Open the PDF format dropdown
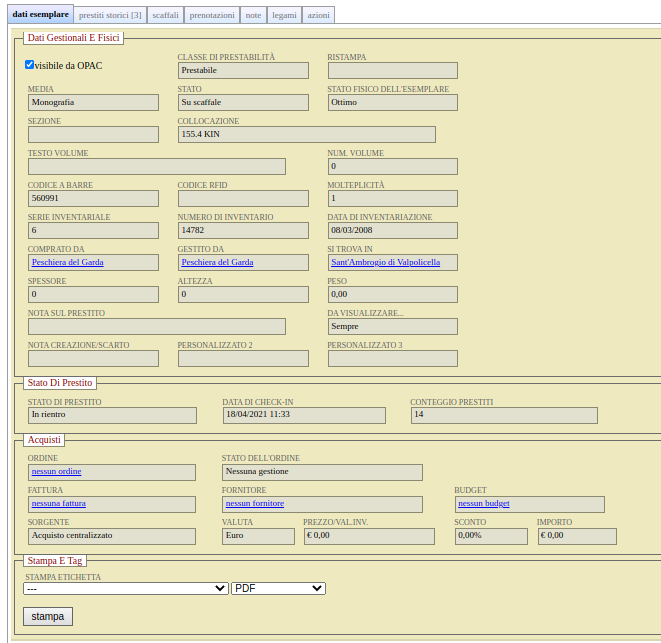This screenshot has height=643, width=661. [278, 589]
